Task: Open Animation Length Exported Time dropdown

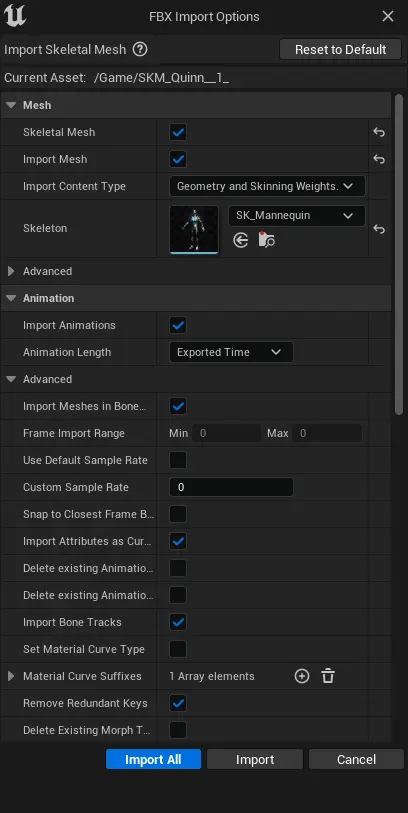Action: (231, 352)
